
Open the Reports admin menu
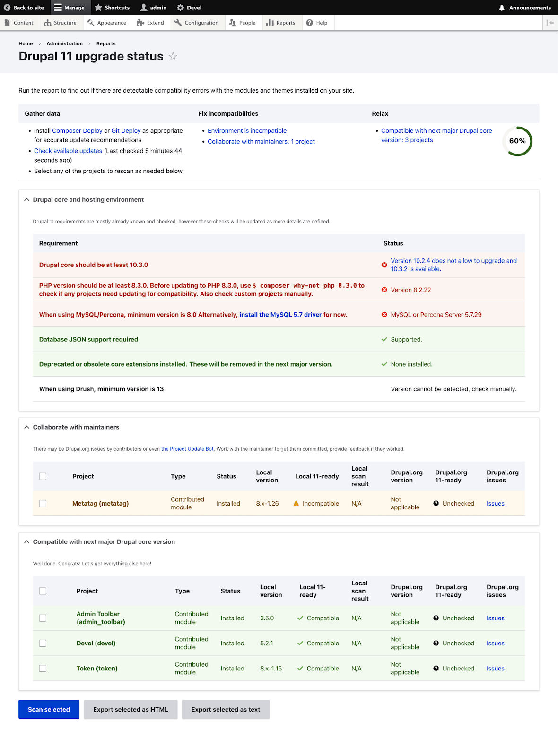[281, 23]
